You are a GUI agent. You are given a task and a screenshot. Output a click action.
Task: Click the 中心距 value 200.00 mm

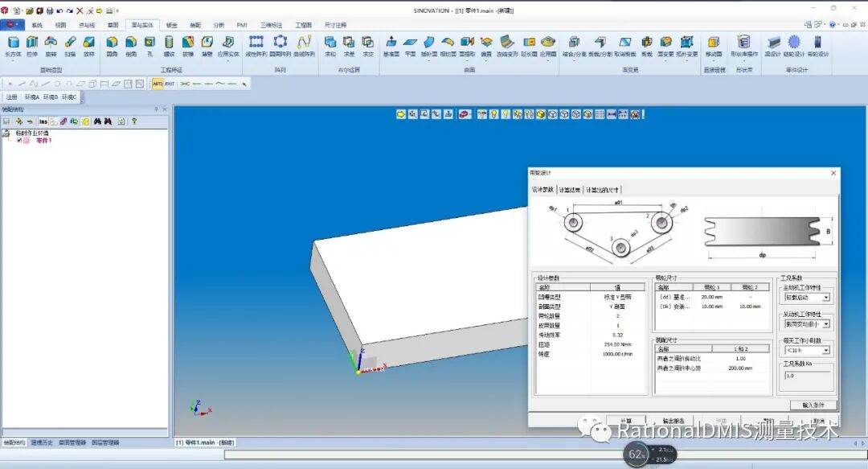click(x=740, y=368)
